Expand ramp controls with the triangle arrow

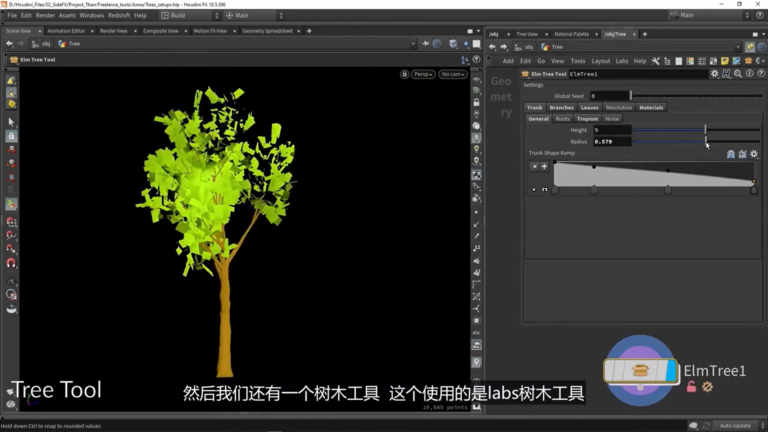tap(534, 190)
